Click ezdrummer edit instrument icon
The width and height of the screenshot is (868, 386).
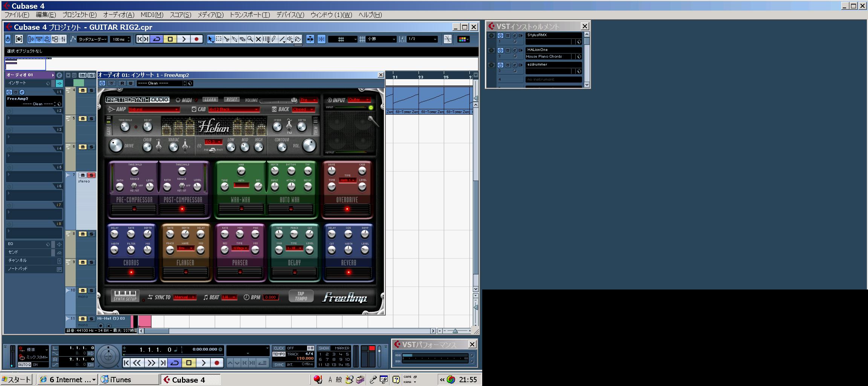(515, 65)
